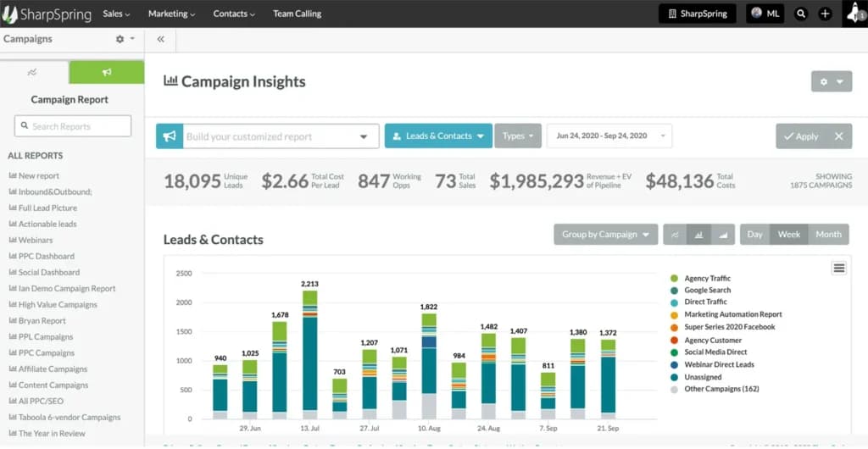Select the line chart view icon
This screenshot has height=449, width=868.
point(675,235)
